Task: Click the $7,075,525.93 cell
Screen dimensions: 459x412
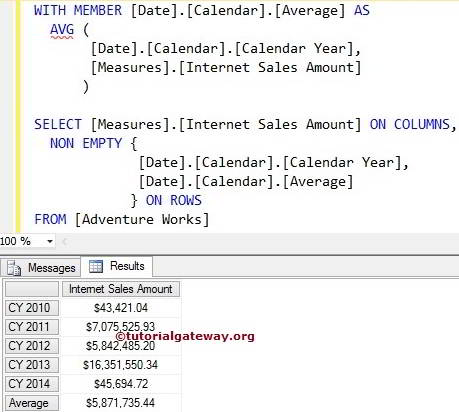Action: point(121,327)
